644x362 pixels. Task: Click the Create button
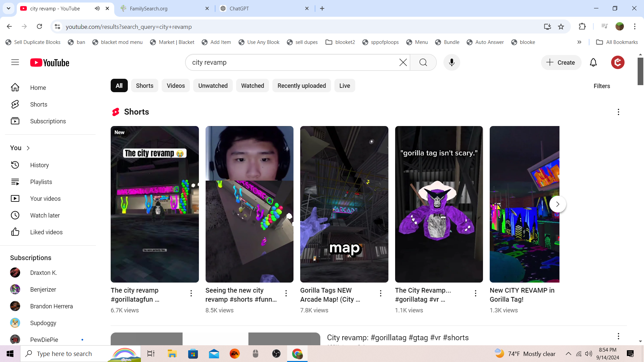click(561, 62)
